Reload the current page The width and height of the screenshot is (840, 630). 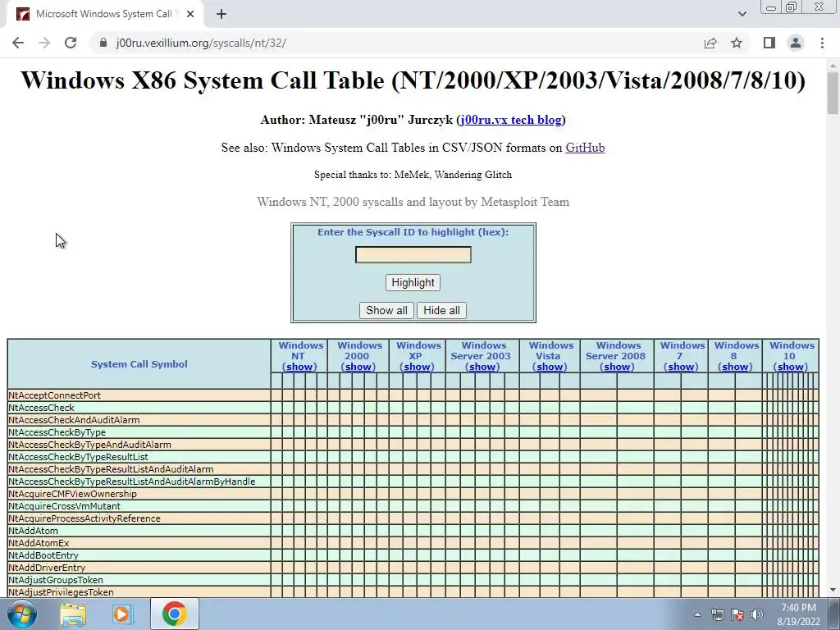click(x=71, y=43)
